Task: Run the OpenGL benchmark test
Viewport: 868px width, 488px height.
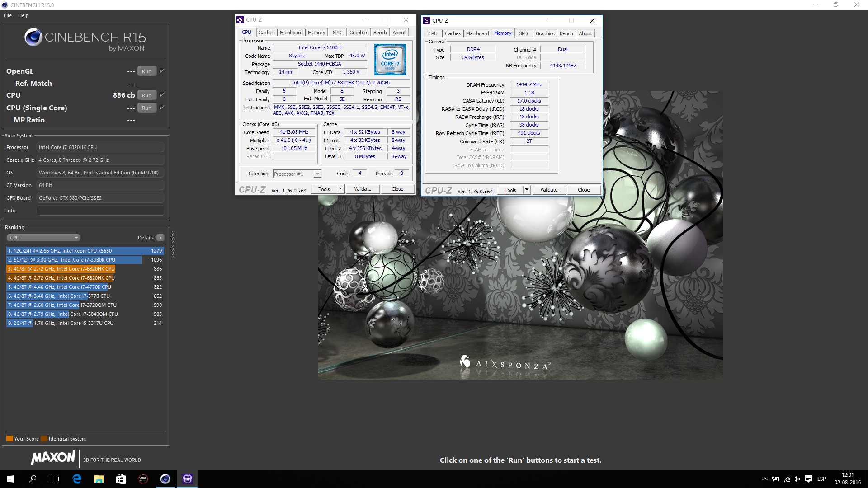Action: coord(146,71)
